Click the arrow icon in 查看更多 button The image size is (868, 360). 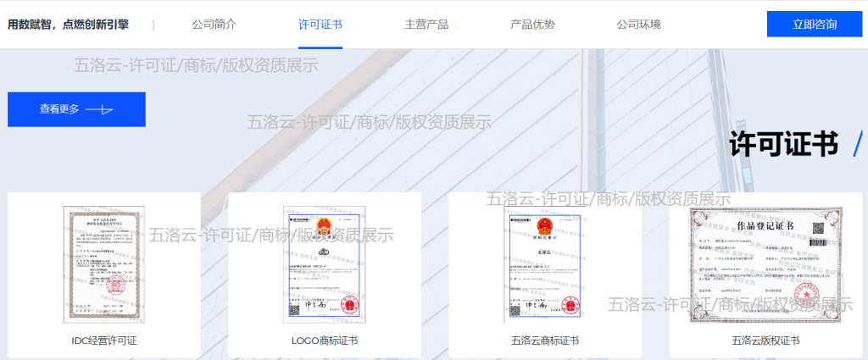click(100, 109)
